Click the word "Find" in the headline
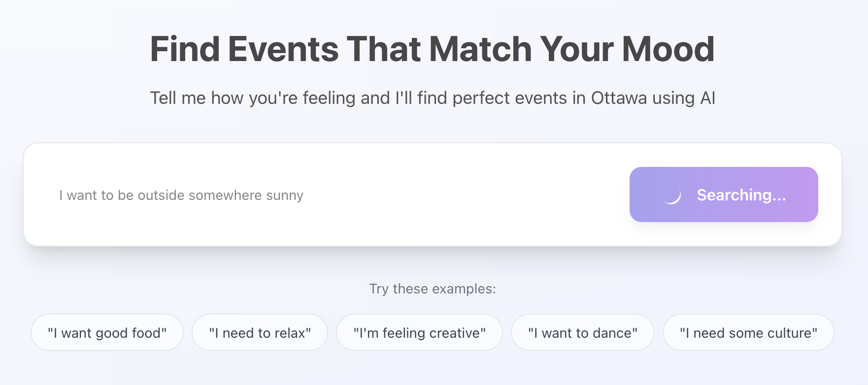This screenshot has height=385, width=868. 185,49
